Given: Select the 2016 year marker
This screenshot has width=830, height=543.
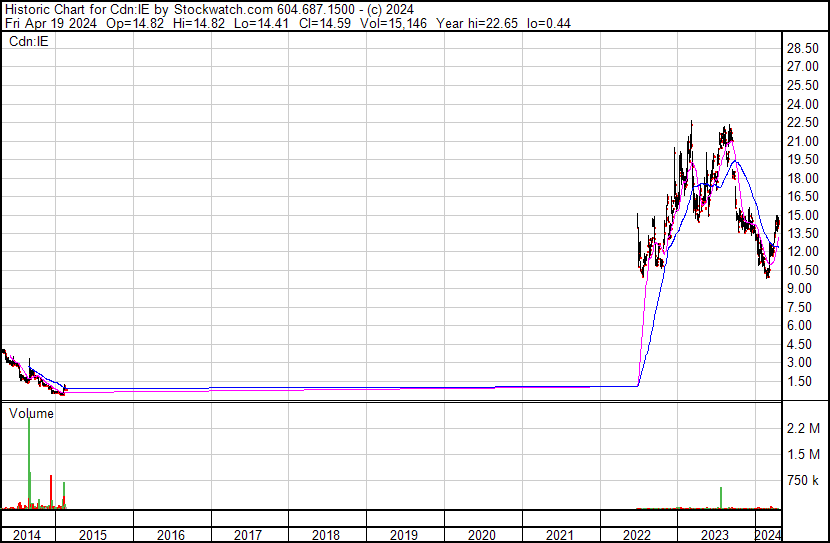Looking at the screenshot, I should coord(171,535).
